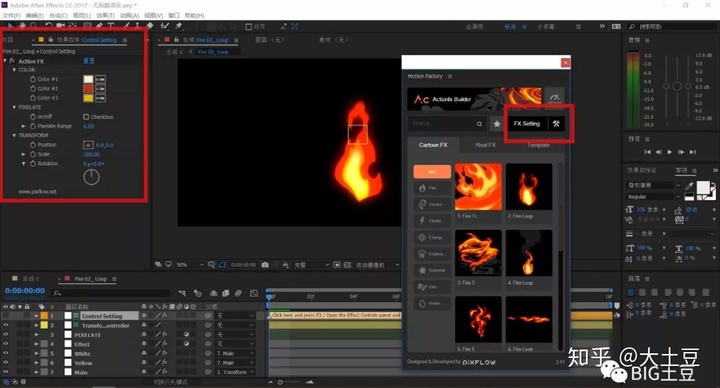Screen dimensions: 720x388
Task: Filter by the Smoke category
Action: point(432,204)
